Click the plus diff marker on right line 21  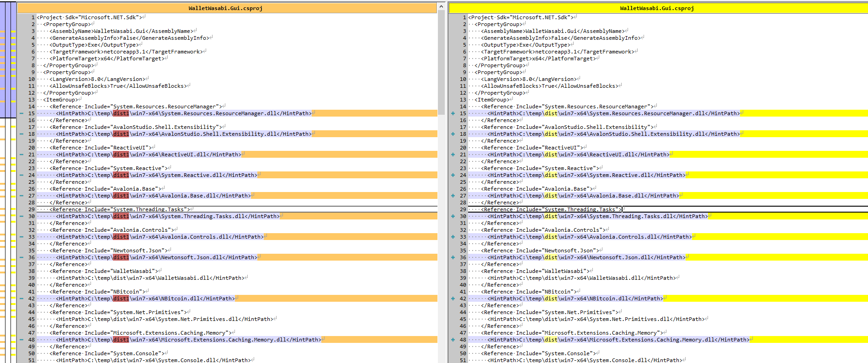click(453, 155)
